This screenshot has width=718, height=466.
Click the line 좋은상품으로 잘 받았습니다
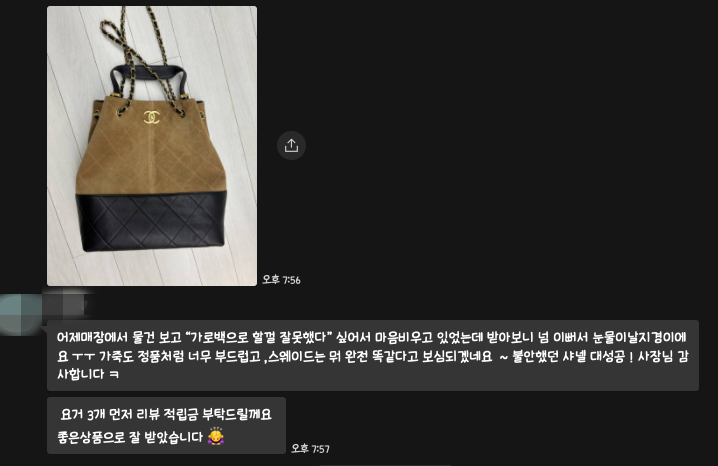[131, 437]
